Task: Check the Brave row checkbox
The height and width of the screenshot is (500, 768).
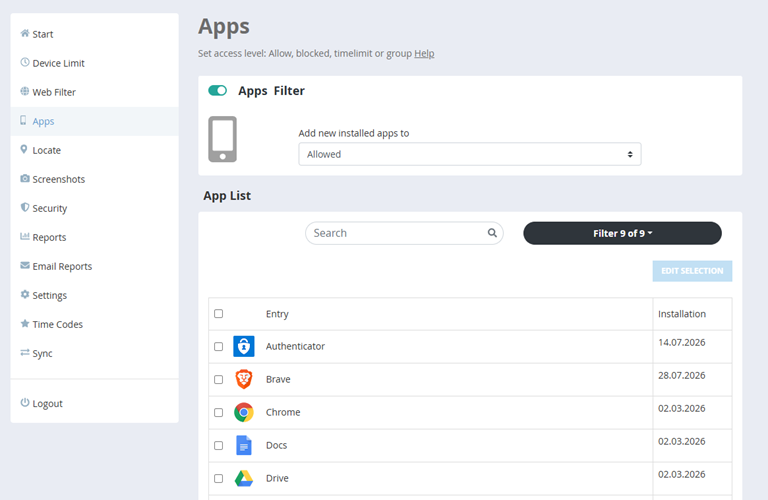Action: click(x=218, y=380)
